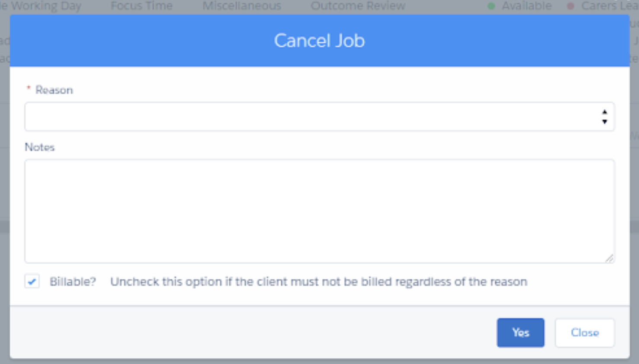This screenshot has height=364, width=639.
Task: Click the Notes field label
Action: coord(40,147)
